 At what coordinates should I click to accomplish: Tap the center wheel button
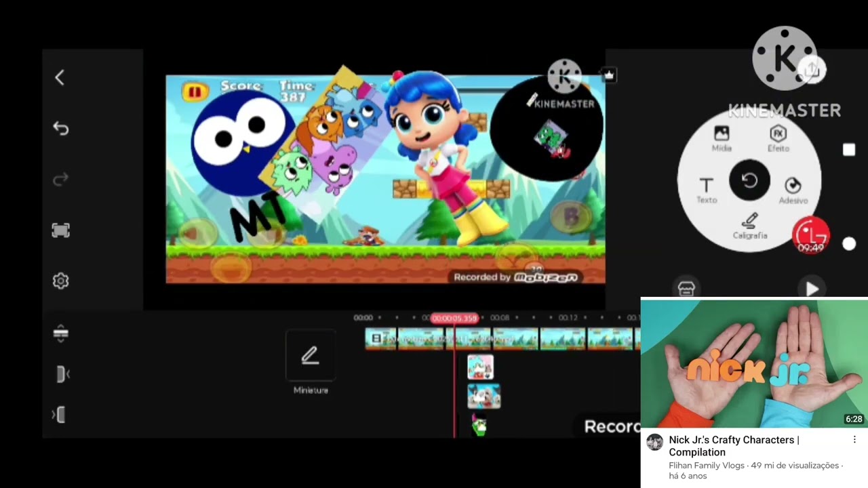[x=749, y=181]
